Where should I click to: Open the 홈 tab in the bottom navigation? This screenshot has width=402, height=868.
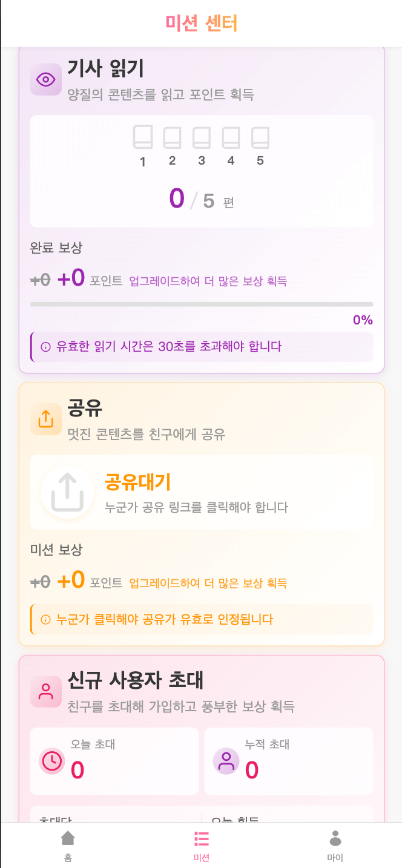click(67, 844)
